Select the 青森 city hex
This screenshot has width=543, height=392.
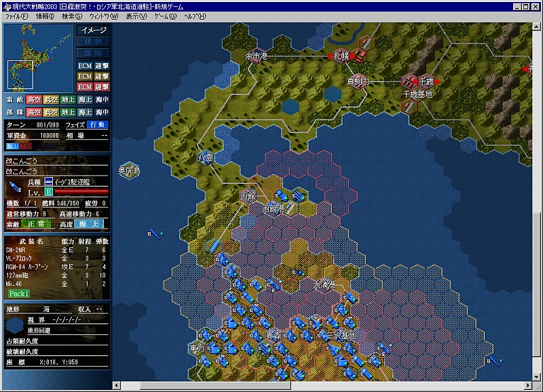coord(274,335)
